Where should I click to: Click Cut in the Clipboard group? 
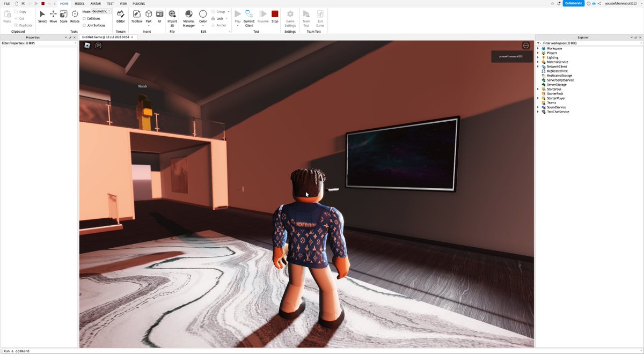click(x=19, y=18)
